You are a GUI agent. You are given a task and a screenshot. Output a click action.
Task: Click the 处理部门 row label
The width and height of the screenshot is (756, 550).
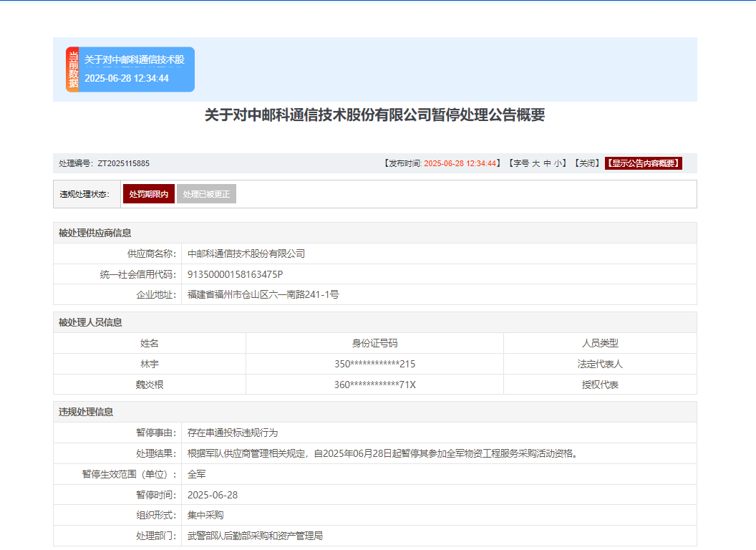157,536
